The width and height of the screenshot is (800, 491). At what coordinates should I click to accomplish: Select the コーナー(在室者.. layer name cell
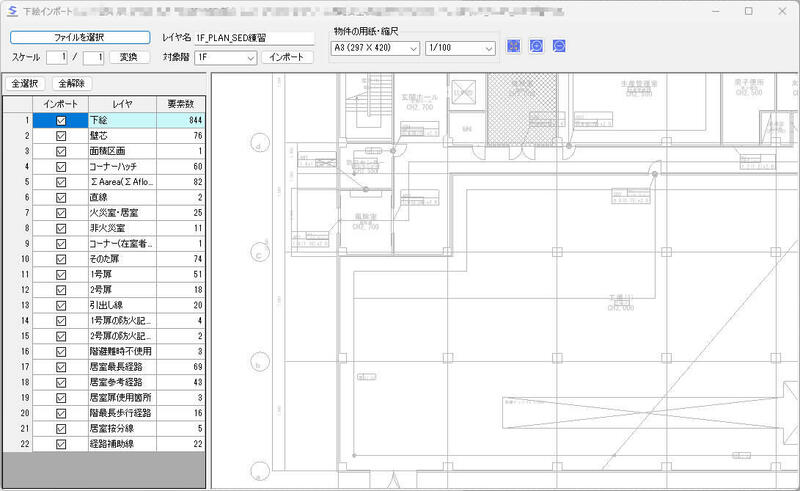(122, 244)
